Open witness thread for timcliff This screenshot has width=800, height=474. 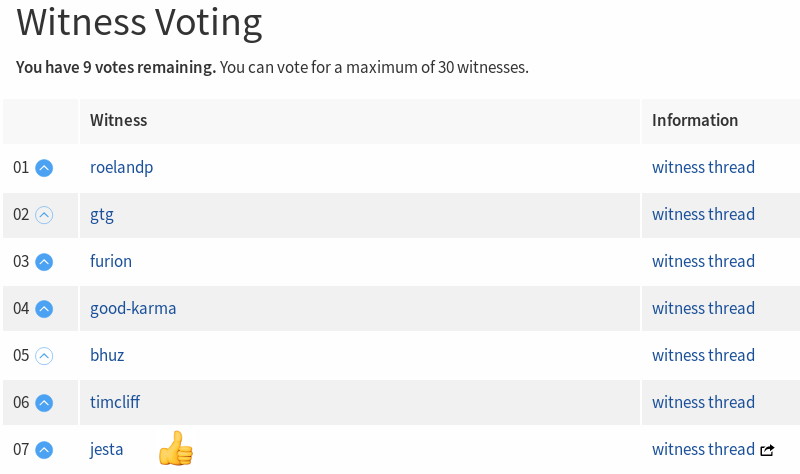(703, 402)
